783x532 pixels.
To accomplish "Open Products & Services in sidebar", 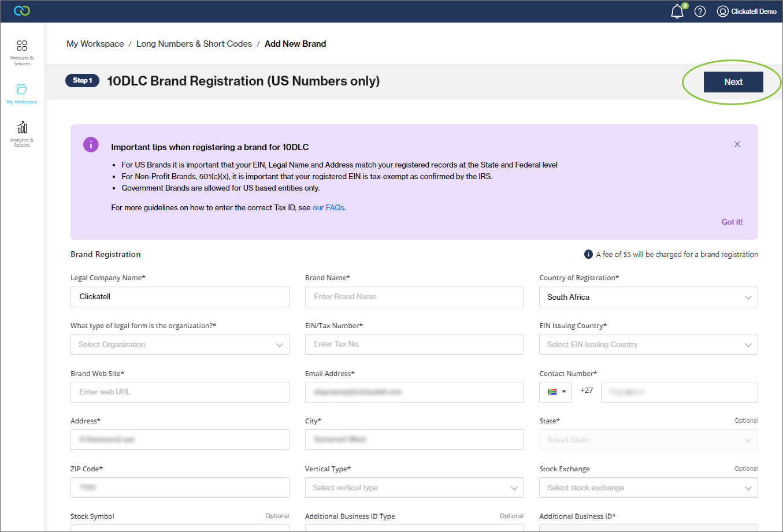I will point(22,52).
